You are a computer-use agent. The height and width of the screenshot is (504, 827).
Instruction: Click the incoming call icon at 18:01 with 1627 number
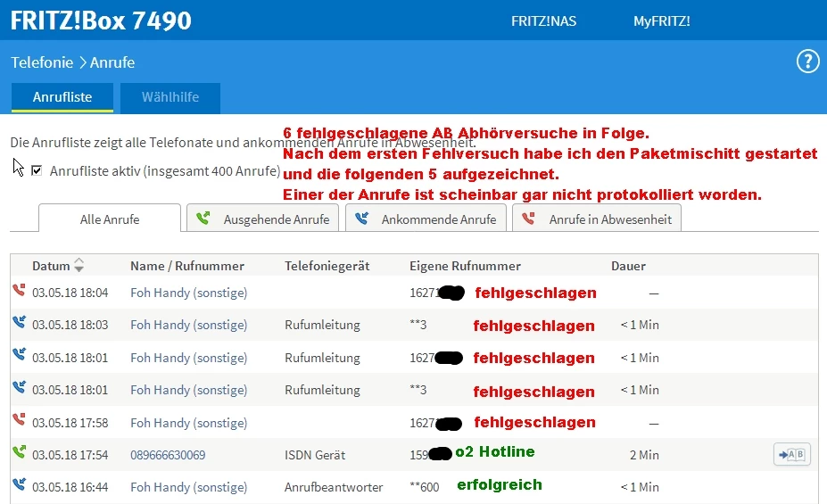tap(19, 355)
